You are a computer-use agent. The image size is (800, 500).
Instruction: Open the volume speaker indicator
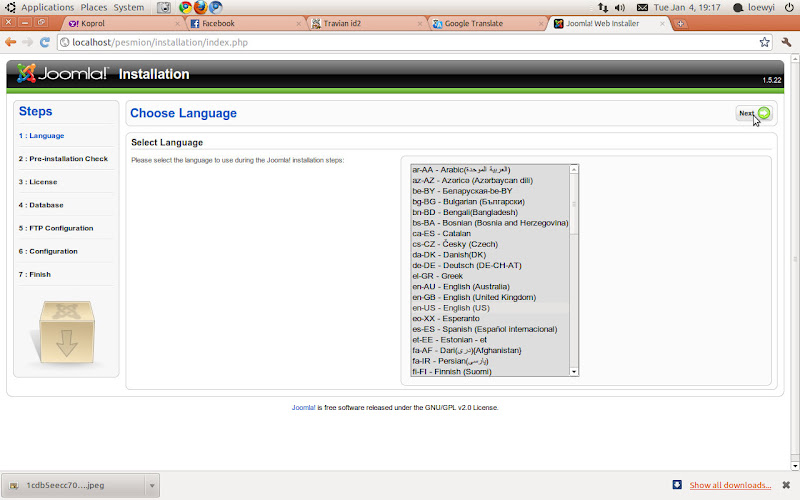[x=620, y=7]
